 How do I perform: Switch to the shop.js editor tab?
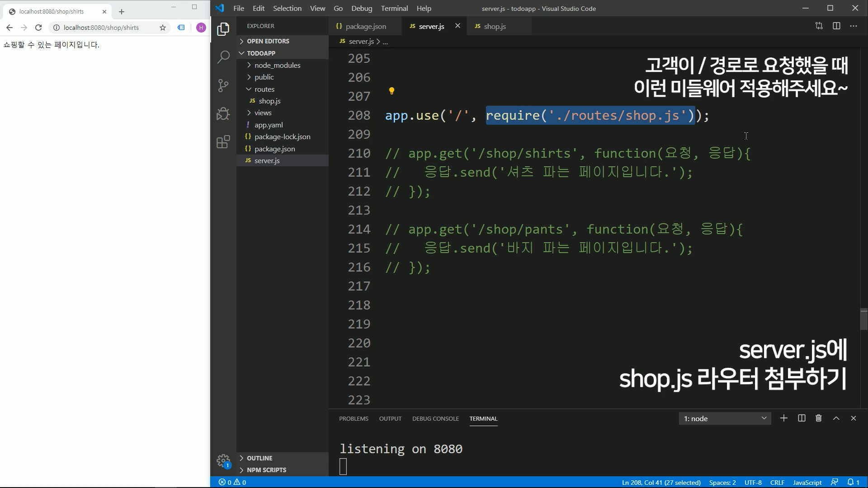494,27
